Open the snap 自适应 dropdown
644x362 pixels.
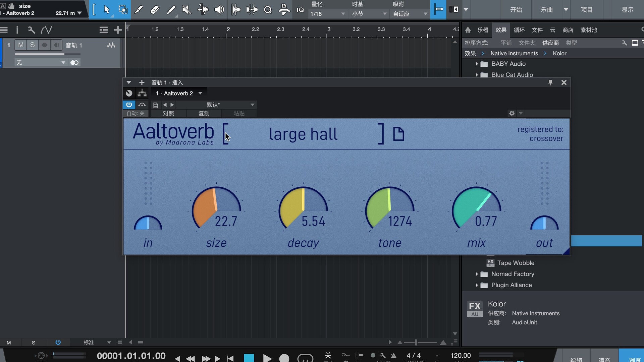(410, 14)
